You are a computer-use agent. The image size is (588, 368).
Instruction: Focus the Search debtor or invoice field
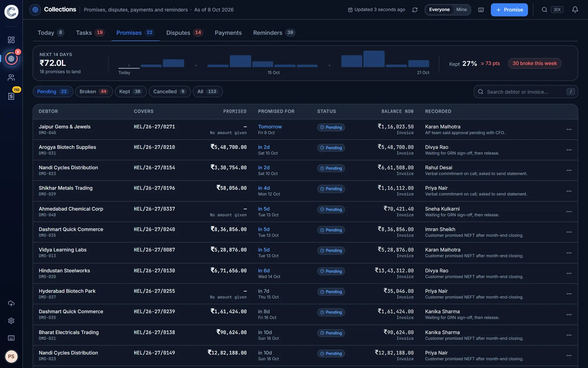526,92
